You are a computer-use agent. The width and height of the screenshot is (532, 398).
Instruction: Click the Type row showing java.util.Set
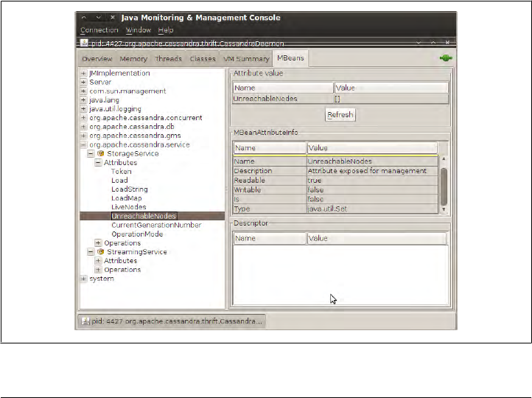point(335,209)
